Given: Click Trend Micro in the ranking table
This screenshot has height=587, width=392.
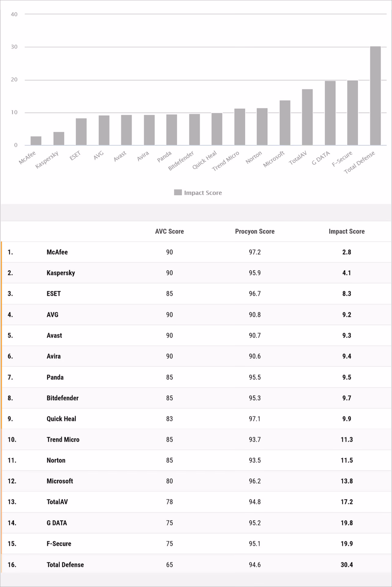Looking at the screenshot, I should click(63, 440).
